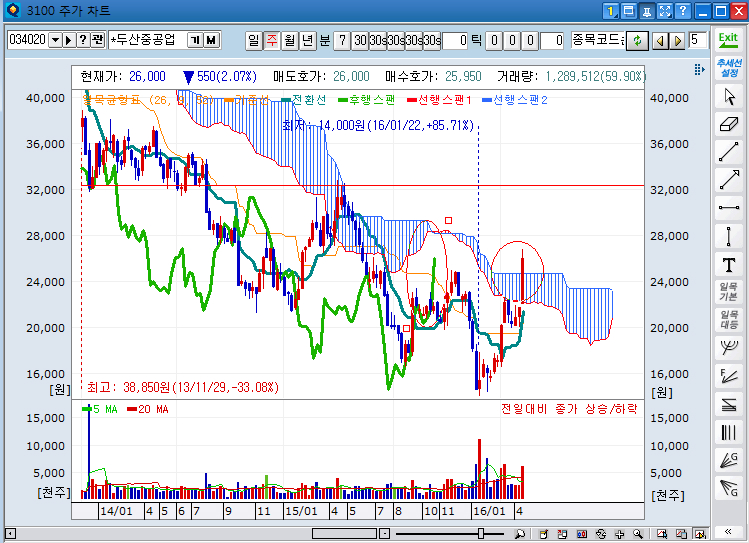Choose the horizontal line drawing tool
The height and width of the screenshot is (543, 749).
pos(728,209)
